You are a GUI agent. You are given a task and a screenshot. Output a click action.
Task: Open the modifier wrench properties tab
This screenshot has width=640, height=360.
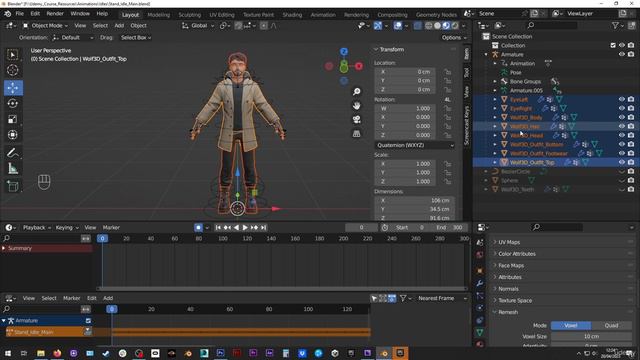(x=480, y=283)
